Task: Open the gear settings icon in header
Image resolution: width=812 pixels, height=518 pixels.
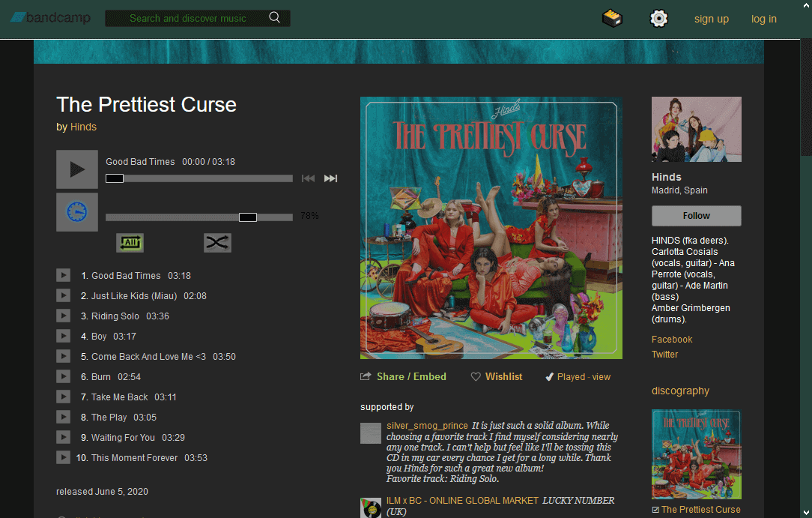Action: coord(658,19)
